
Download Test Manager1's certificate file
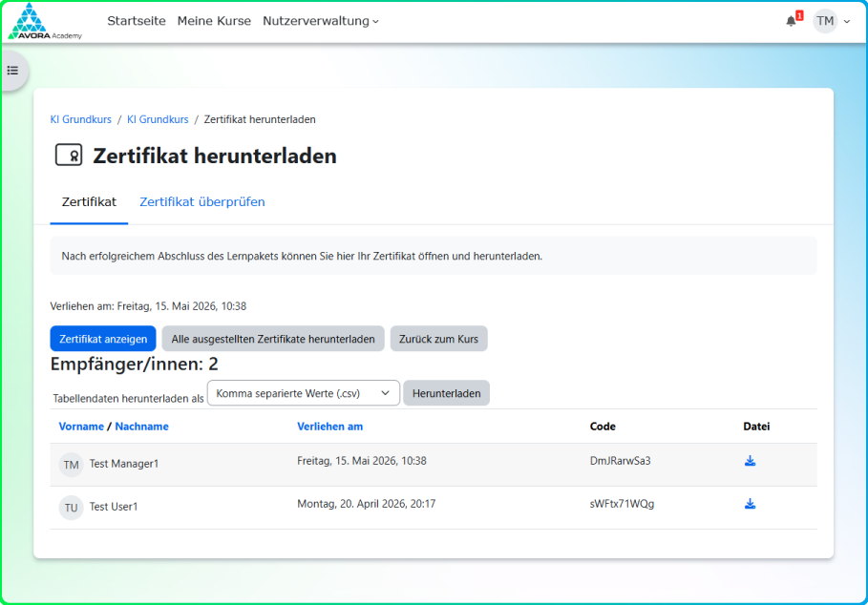point(750,461)
